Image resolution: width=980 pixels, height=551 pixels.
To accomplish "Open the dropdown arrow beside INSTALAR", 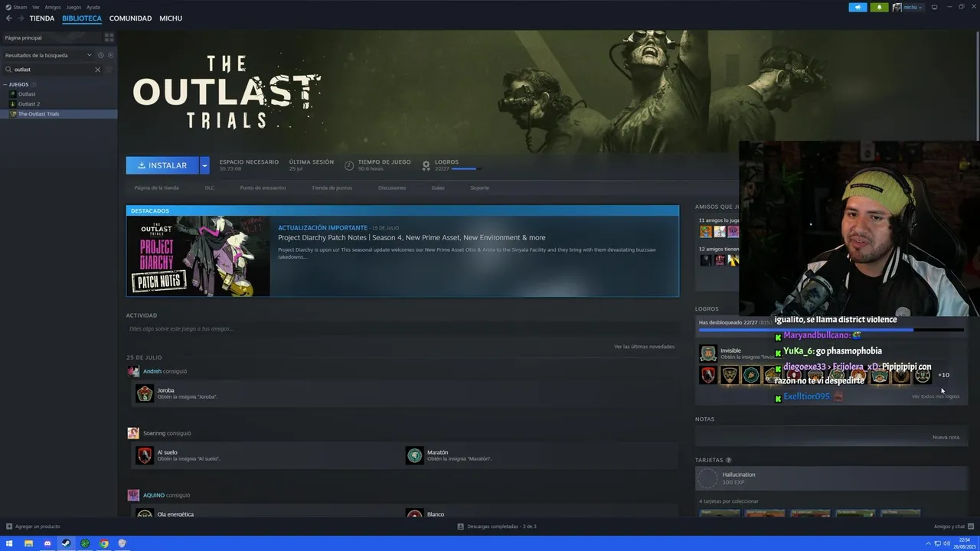I will point(204,165).
